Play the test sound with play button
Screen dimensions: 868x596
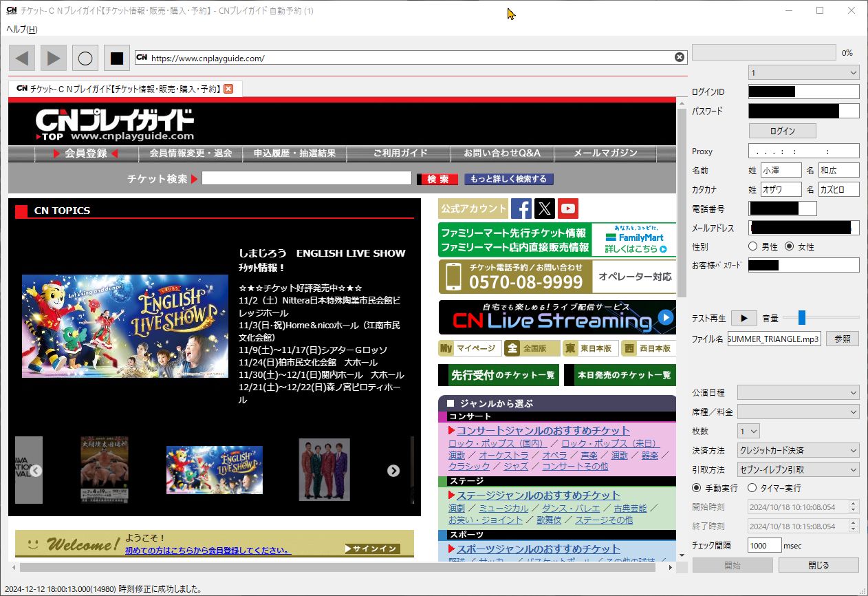[x=744, y=318]
